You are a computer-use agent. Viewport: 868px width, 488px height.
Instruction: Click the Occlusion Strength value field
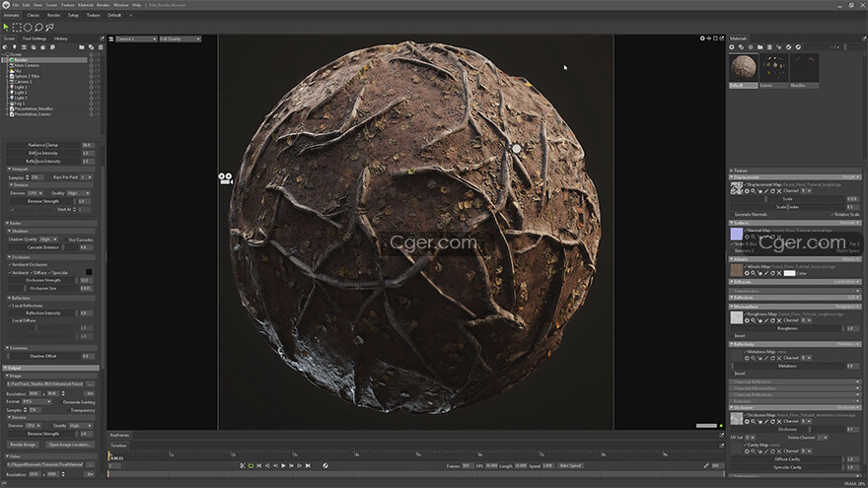pyautogui.click(x=85, y=281)
